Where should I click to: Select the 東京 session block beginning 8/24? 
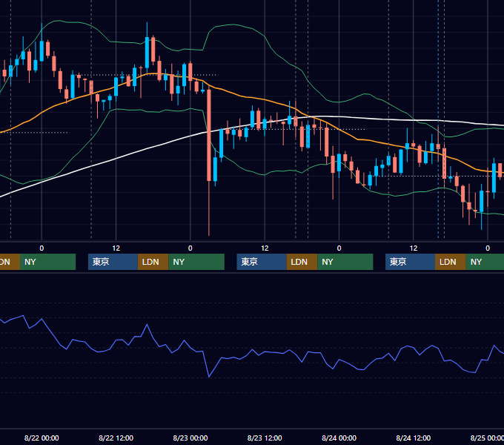coord(410,262)
